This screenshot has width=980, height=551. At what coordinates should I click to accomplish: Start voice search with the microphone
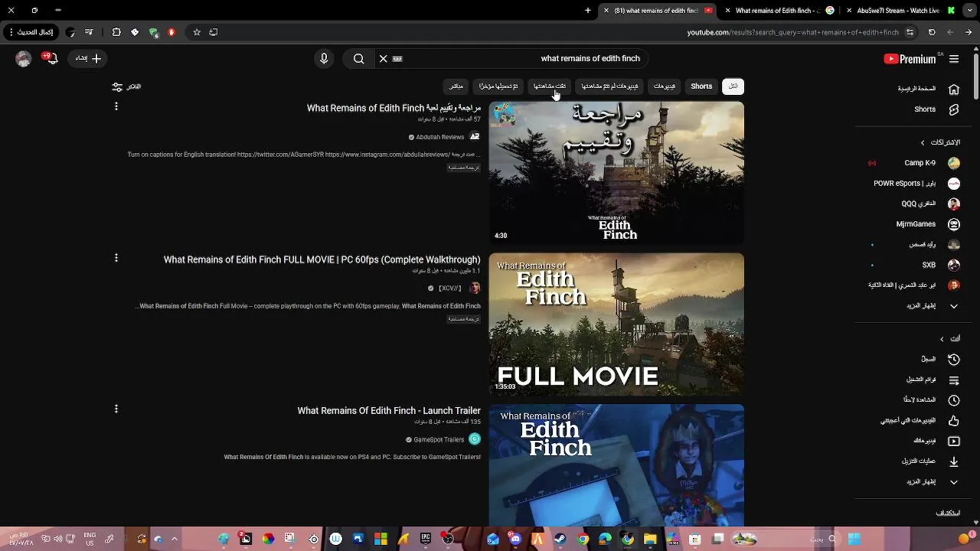point(324,59)
